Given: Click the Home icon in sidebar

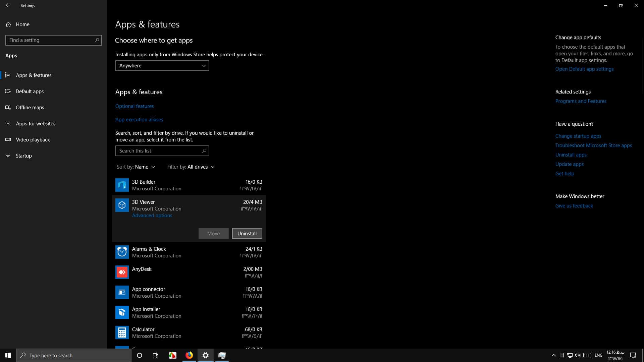Looking at the screenshot, I should [8, 24].
